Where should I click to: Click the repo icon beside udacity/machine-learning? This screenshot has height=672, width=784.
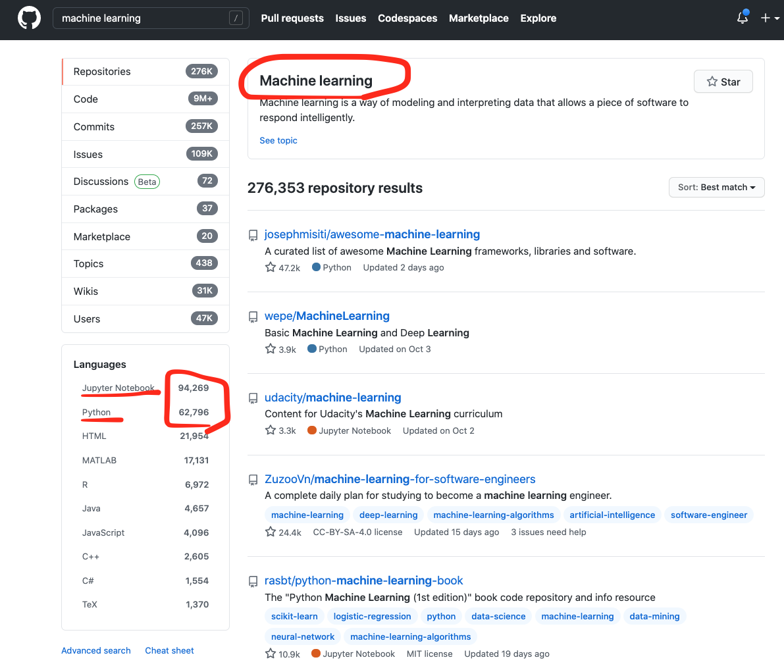coord(253,398)
